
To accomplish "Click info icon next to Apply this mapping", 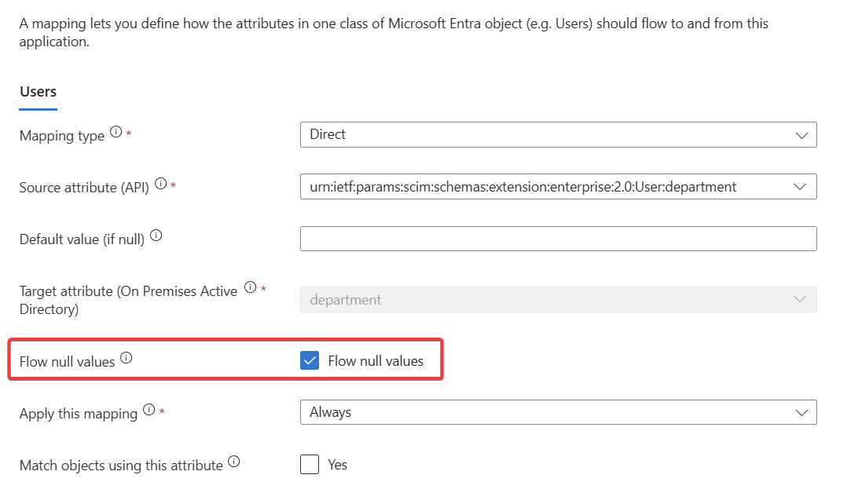I will click(x=149, y=410).
